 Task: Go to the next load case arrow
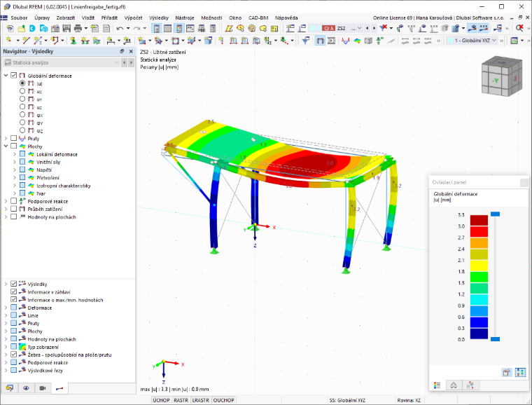click(374, 29)
